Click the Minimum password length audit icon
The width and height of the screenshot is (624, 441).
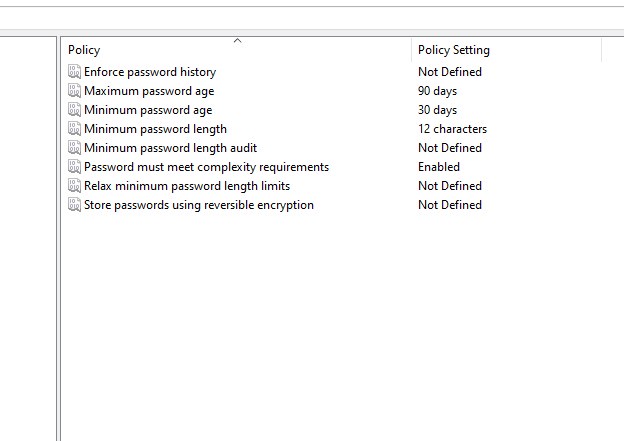click(74, 148)
